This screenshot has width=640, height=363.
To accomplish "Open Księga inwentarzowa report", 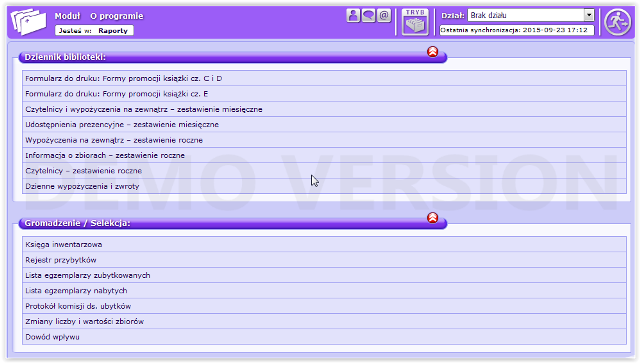I will point(324,244).
